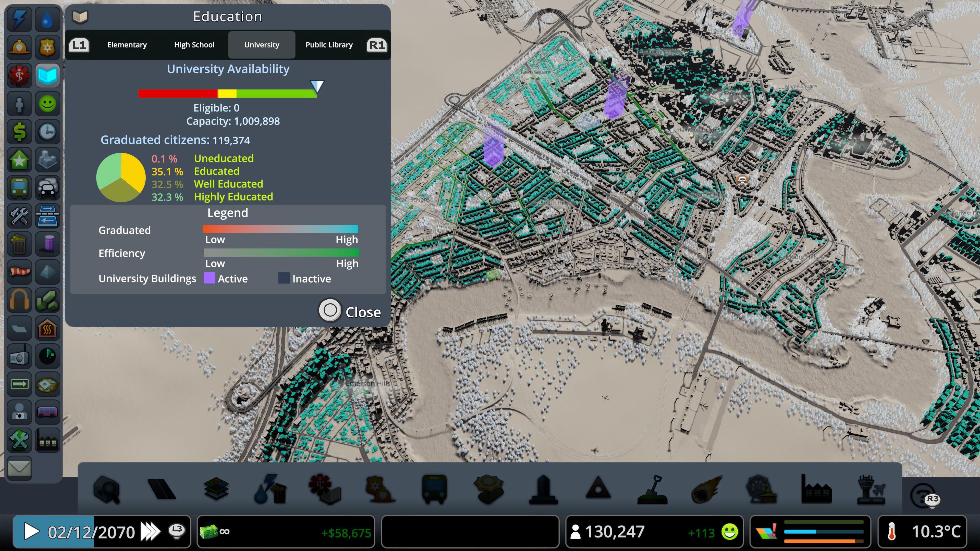This screenshot has height=551, width=980.
Task: Select the Elementary education tab
Action: pyautogui.click(x=127, y=44)
